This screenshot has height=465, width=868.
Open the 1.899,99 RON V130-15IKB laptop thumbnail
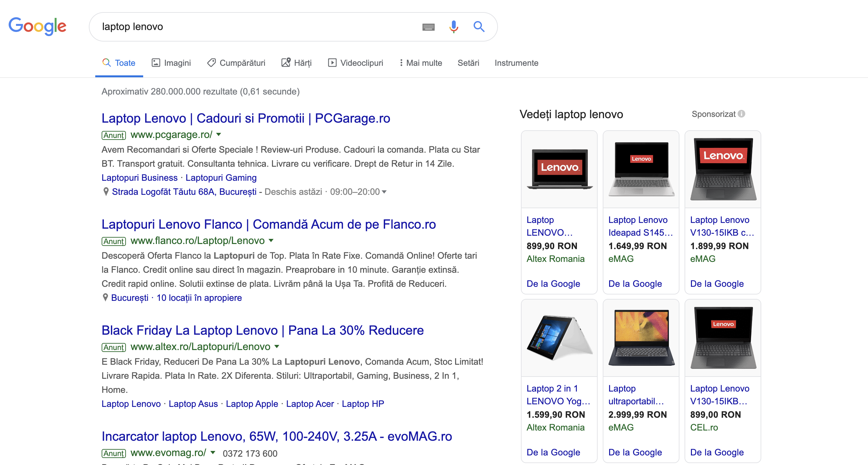[x=723, y=169]
